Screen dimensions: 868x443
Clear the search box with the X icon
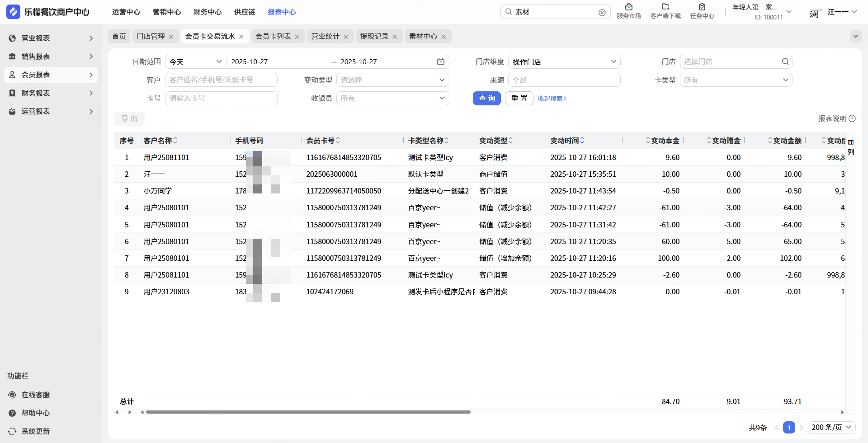pos(602,12)
